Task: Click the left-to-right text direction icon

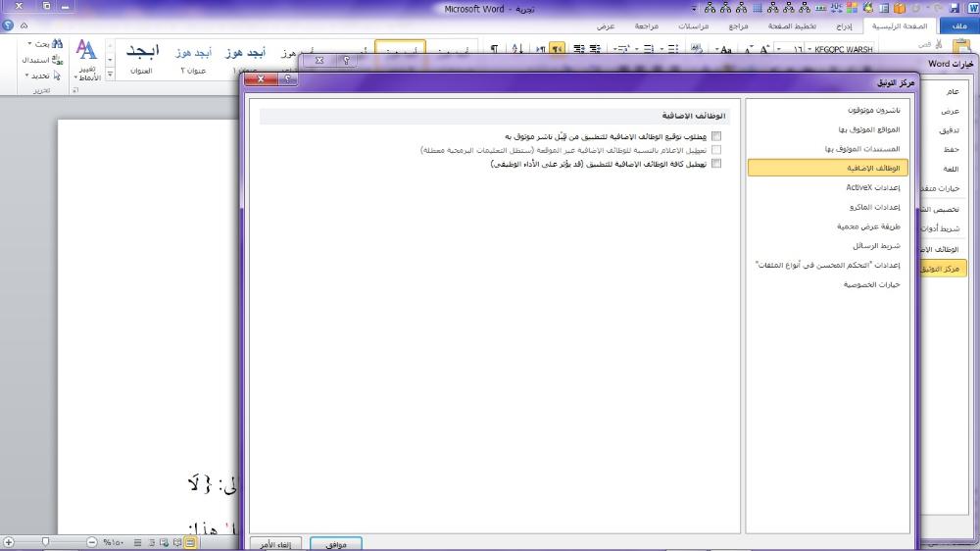Action: [541, 49]
